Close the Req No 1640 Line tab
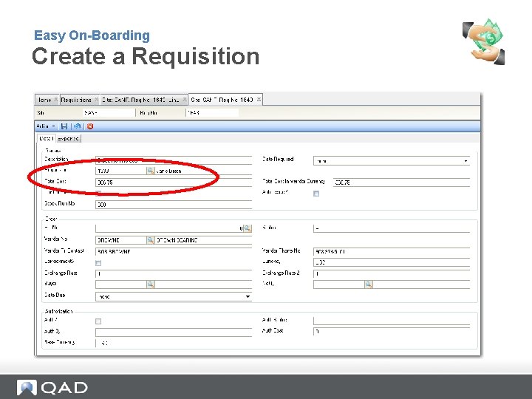 (x=185, y=100)
